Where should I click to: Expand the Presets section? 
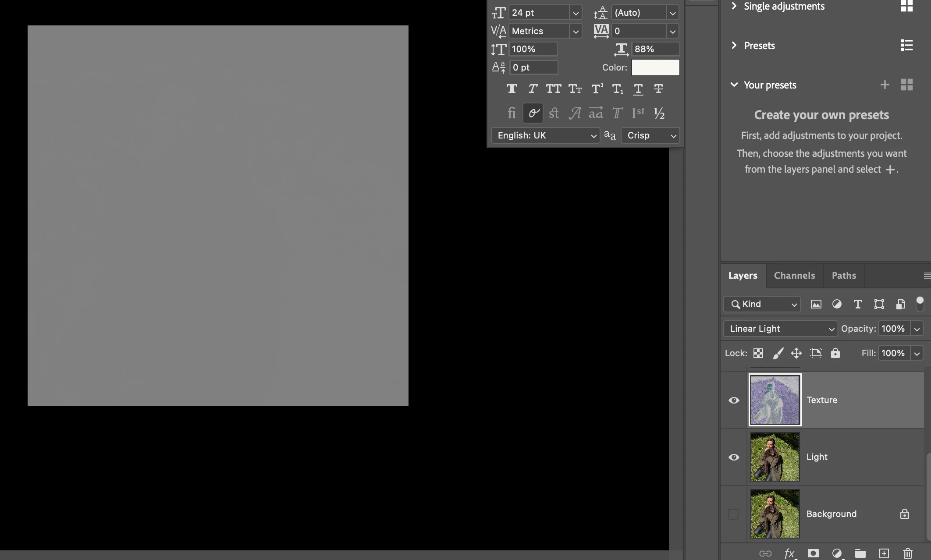pyautogui.click(x=734, y=46)
